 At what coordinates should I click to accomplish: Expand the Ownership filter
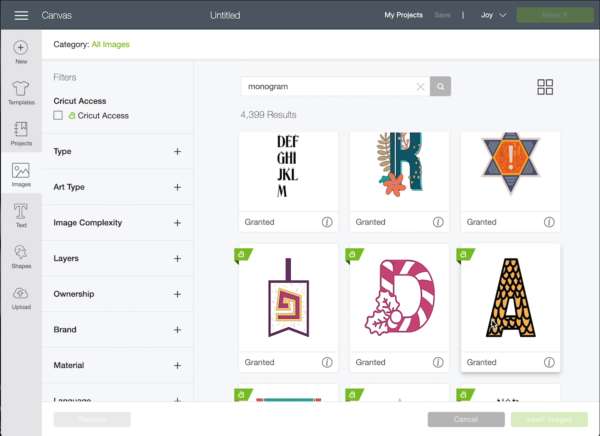(x=177, y=294)
